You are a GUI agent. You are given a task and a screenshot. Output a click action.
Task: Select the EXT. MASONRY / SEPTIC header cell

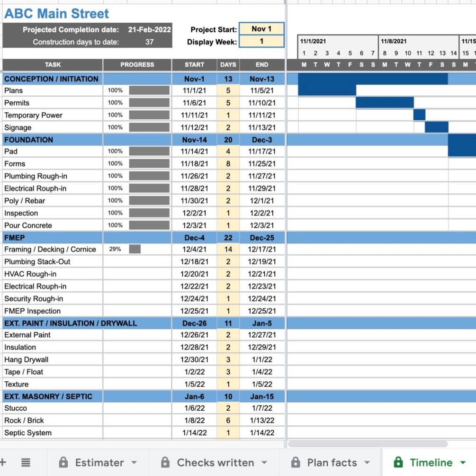(53, 396)
